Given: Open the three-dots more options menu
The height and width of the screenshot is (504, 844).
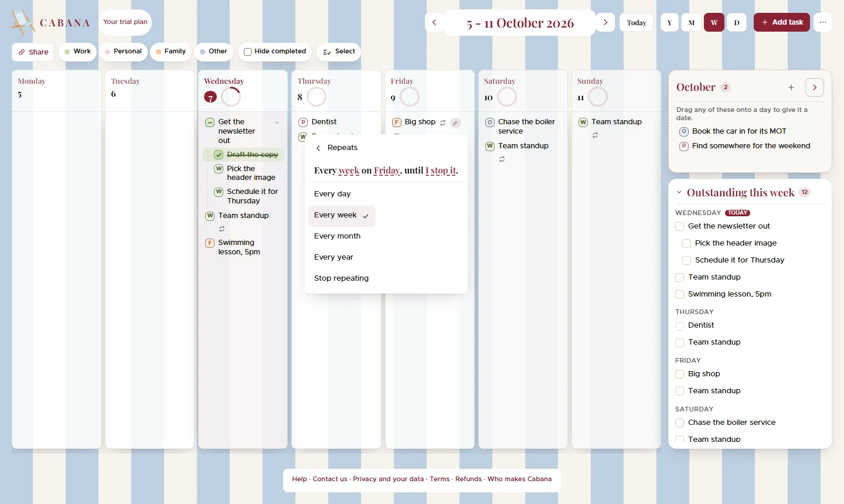Looking at the screenshot, I should 823,22.
